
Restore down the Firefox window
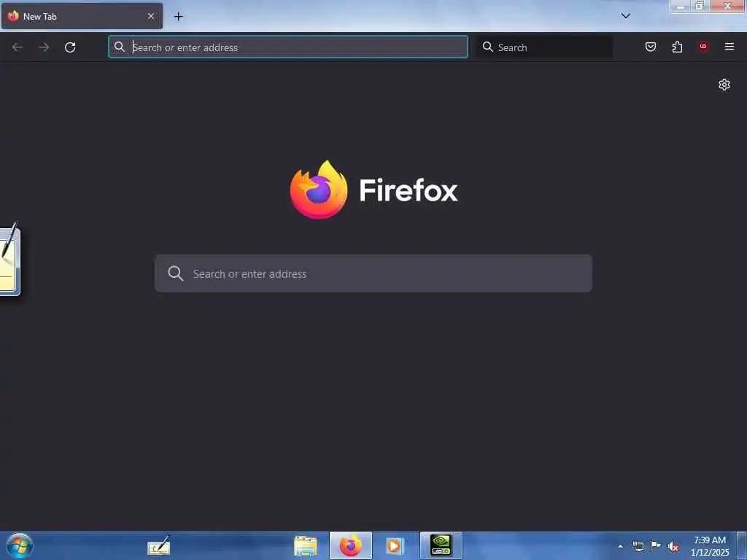[x=700, y=6]
